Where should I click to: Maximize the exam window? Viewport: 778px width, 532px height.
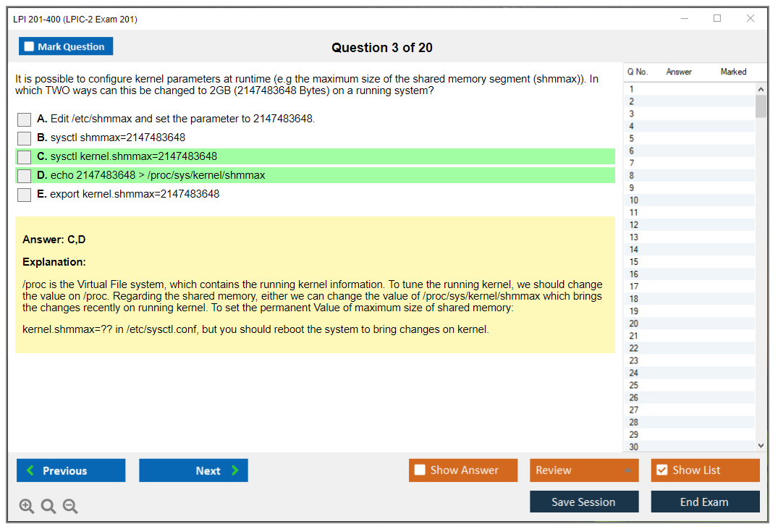[716, 19]
